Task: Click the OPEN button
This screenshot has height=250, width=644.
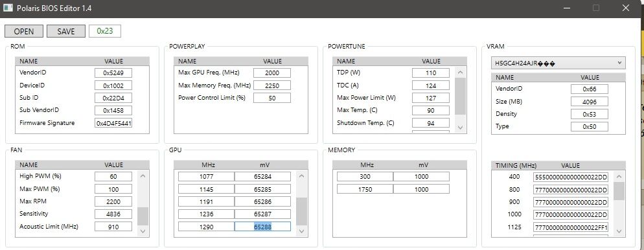Action: point(24,31)
